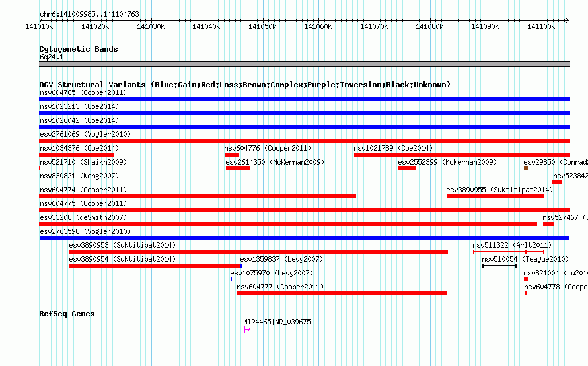Viewport: 588px width, 366px height.
Task: Click the 141050k ruler tick label
Action: tap(262, 26)
